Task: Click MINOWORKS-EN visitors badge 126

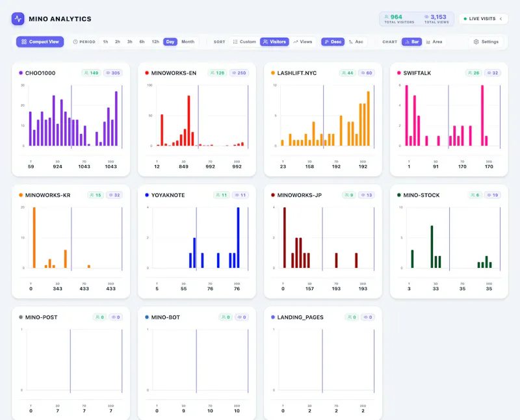Action: click(x=217, y=73)
